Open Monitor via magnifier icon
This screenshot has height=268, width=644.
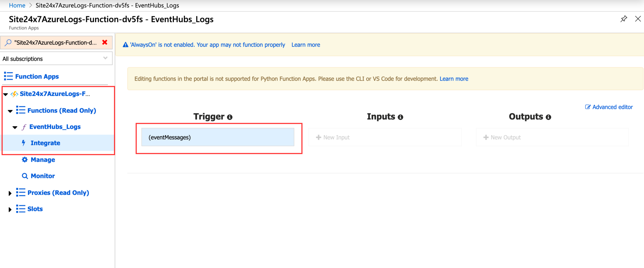coord(25,176)
